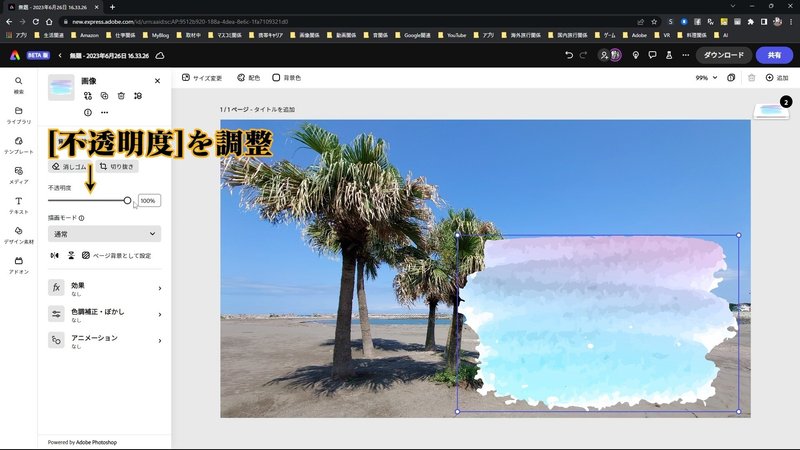Click the 不透明度 opacity slider handle
This screenshot has width=800, height=450.
[127, 201]
